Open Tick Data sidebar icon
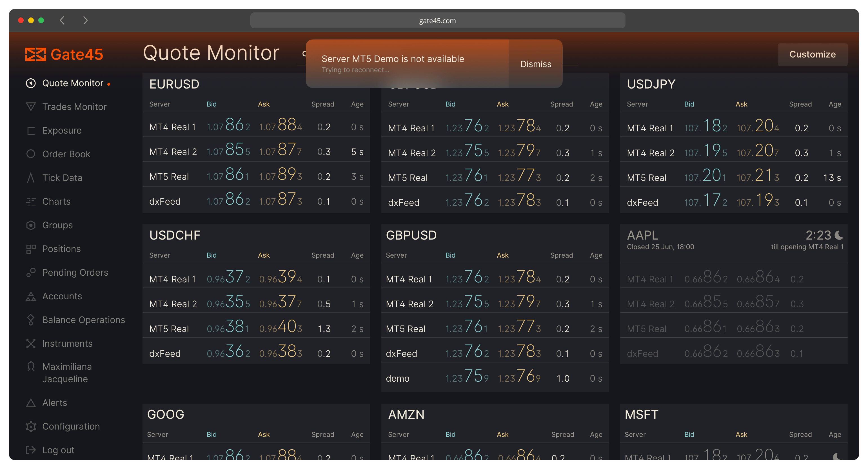Screen dimensions: 868x469 tap(31, 178)
